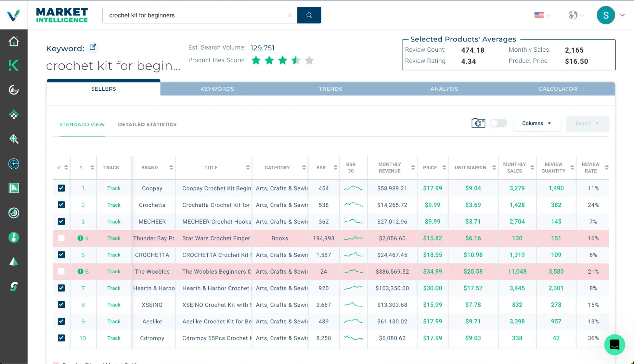Image resolution: width=634 pixels, height=364 pixels.
Task: Sort by the TITLE column arrows
Action: click(x=248, y=167)
